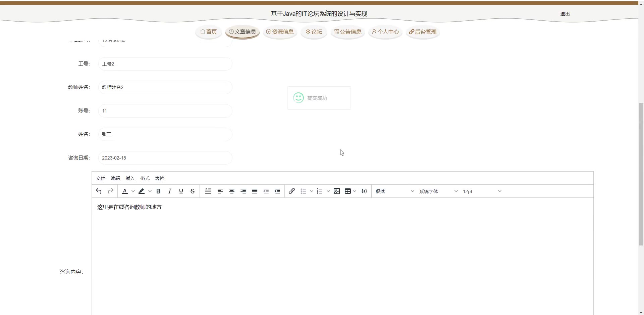Insert an image into the editor
The width and height of the screenshot is (644, 315).
[337, 191]
